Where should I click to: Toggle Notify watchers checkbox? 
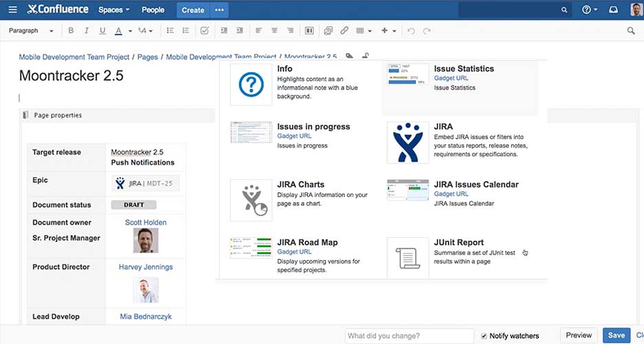pyautogui.click(x=484, y=336)
